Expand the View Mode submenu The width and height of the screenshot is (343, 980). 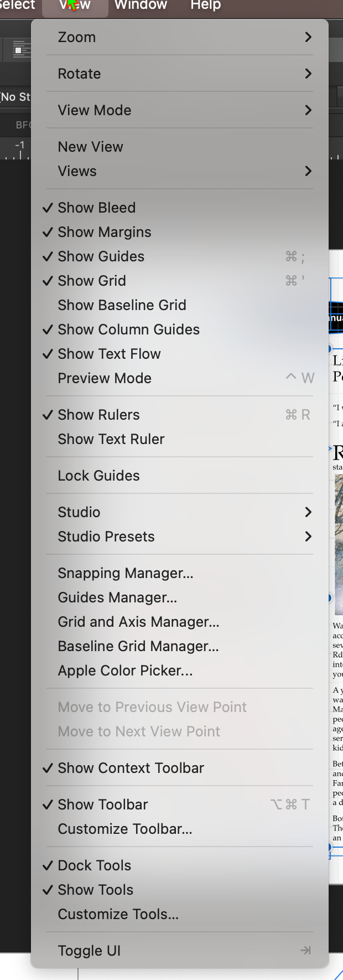[x=180, y=110]
